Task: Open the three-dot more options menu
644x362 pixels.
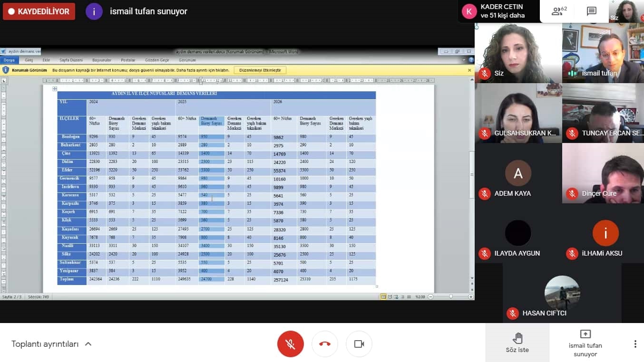Action: tap(635, 344)
